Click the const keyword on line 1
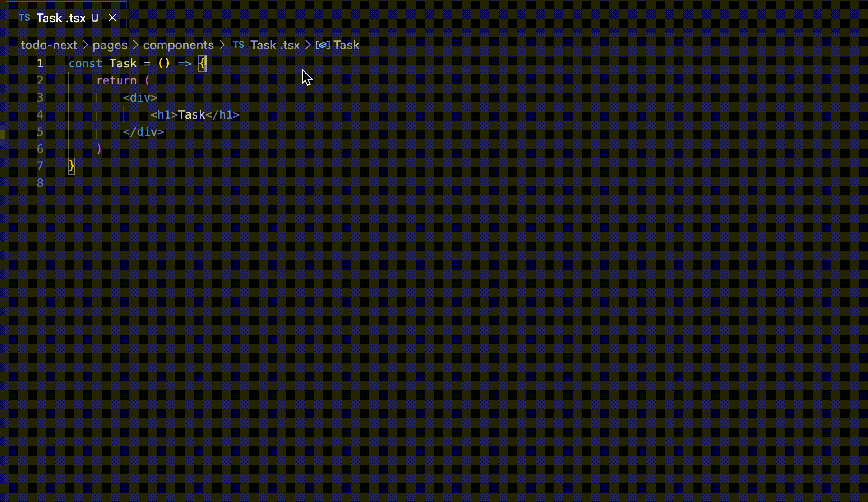This screenshot has height=502, width=868. click(x=85, y=63)
